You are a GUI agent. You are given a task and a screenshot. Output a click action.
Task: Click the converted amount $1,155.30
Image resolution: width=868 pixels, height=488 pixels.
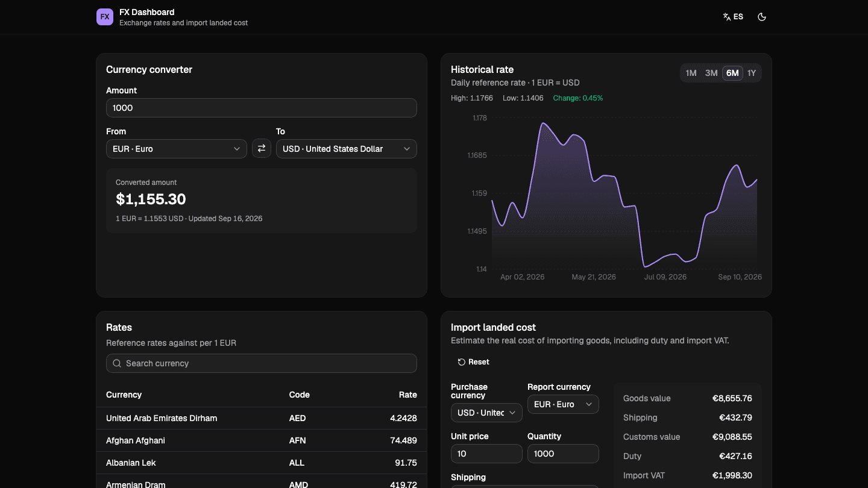pos(151,199)
